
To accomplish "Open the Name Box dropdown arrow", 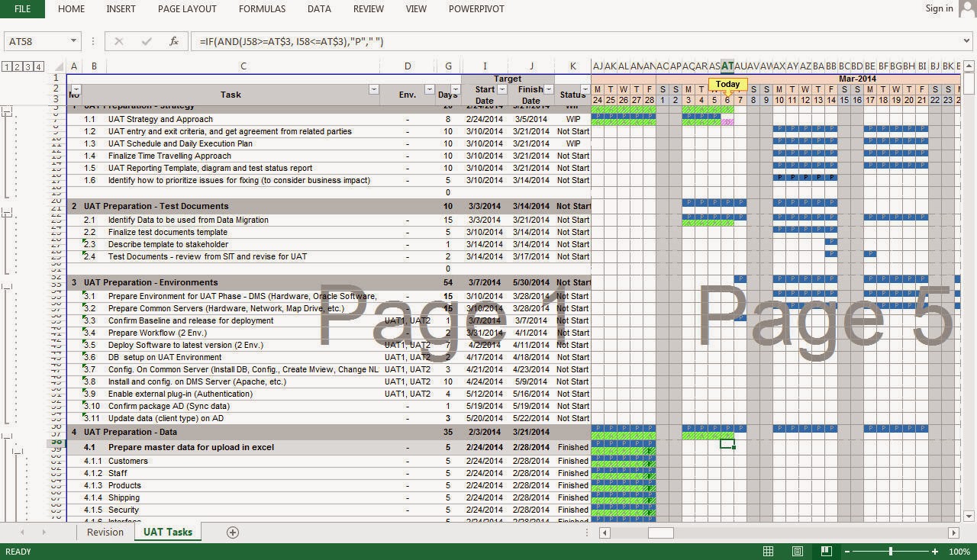I will tap(73, 41).
